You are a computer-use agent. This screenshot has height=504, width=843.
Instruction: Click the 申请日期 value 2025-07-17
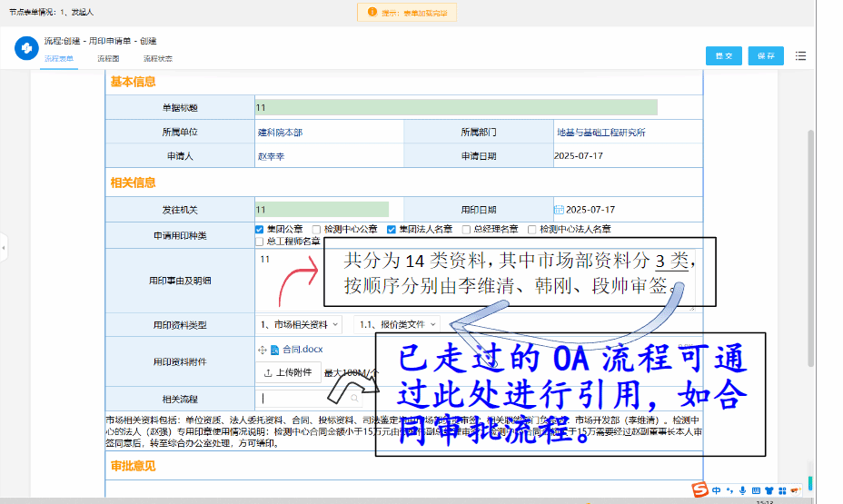[579, 156]
